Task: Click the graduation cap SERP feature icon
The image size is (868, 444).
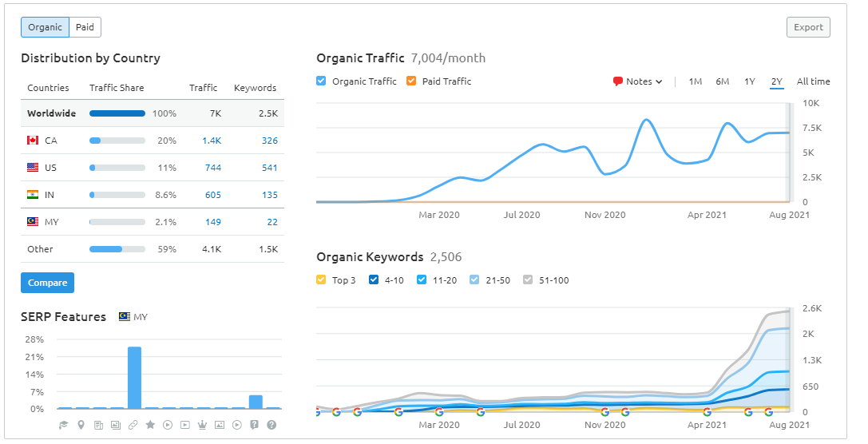Action: tap(64, 425)
